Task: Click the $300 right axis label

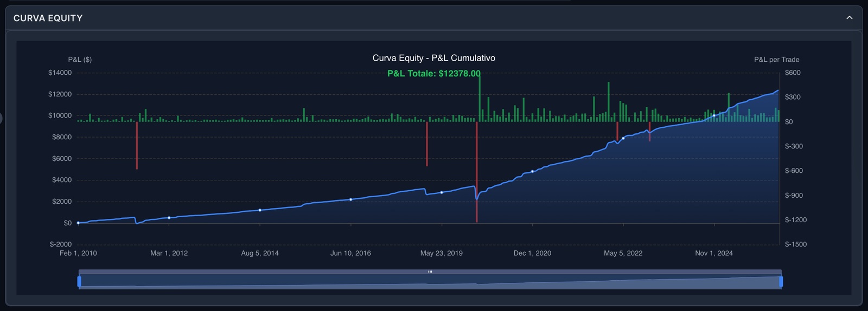Action: (x=793, y=97)
